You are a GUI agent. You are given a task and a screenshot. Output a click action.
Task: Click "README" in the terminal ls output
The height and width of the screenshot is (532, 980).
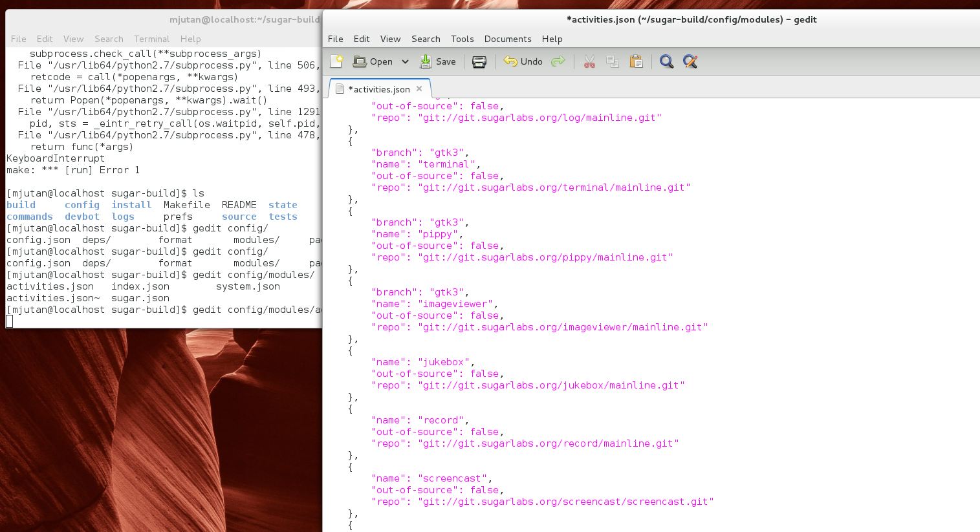(x=239, y=205)
